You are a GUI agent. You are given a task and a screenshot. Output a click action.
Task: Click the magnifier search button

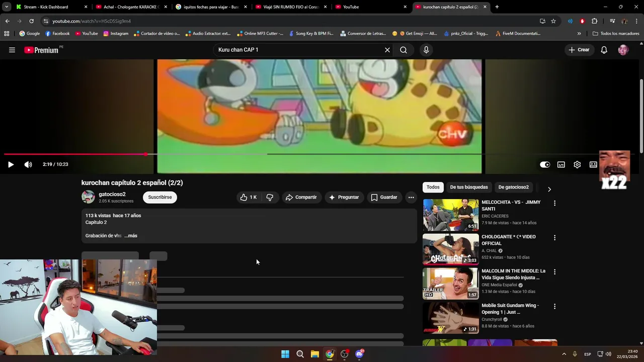[x=404, y=50]
